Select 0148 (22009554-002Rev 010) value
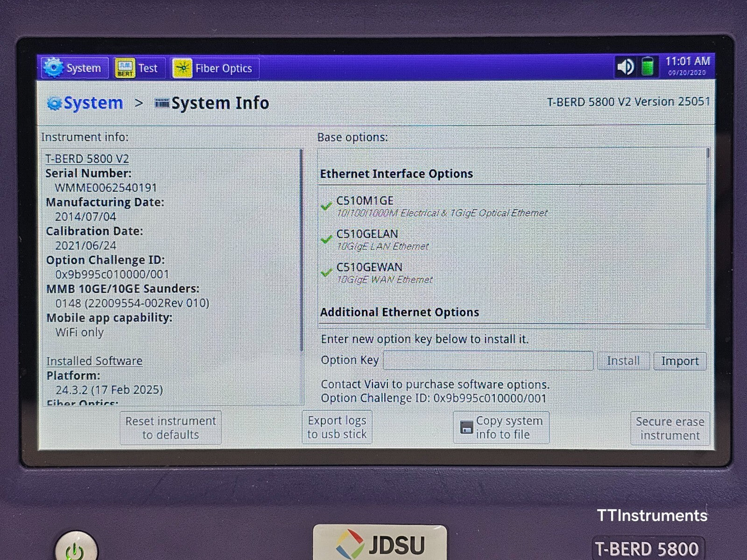The image size is (747, 560). pyautogui.click(x=132, y=303)
